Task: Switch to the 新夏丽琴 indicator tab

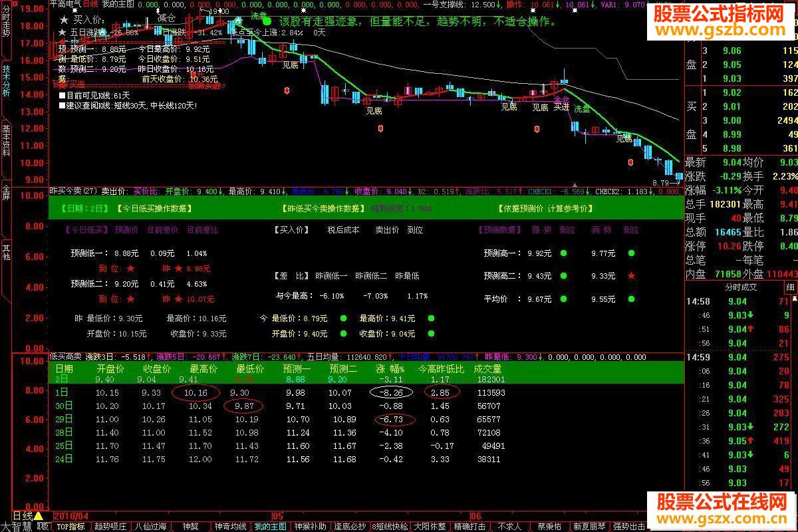Action: [590, 527]
